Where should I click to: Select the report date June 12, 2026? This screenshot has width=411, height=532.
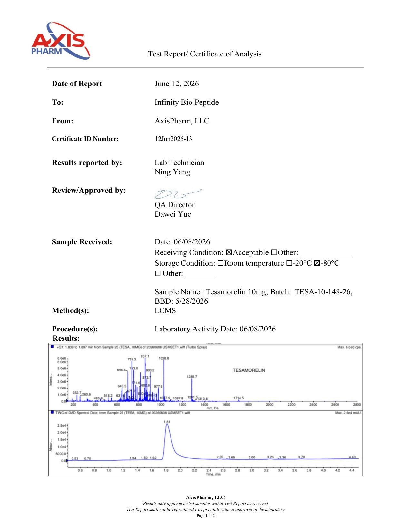coord(177,84)
